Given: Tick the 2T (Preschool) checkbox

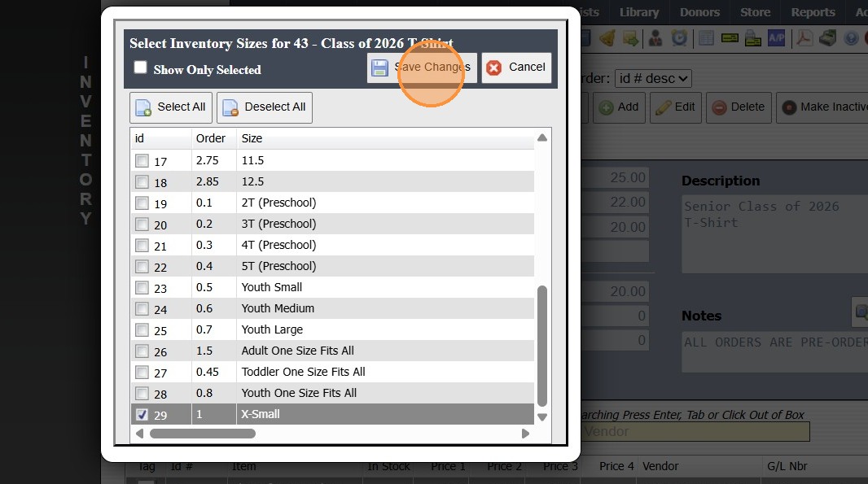Looking at the screenshot, I should (142, 203).
